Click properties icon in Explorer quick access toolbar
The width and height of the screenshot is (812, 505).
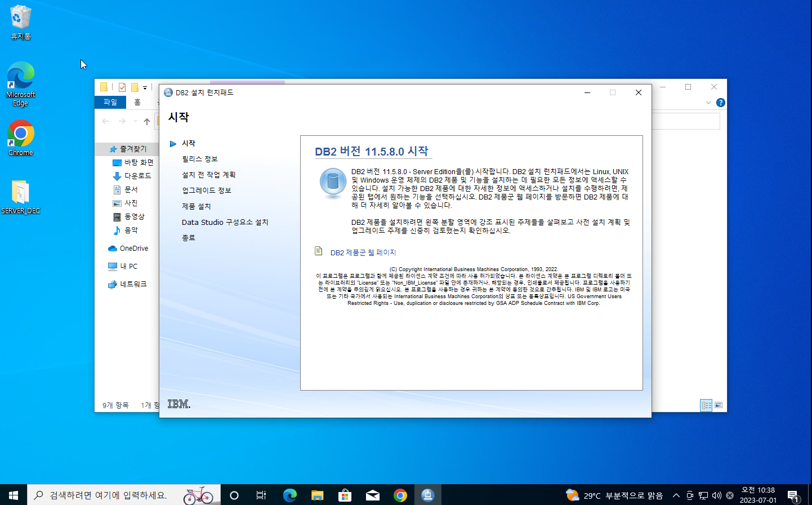pyautogui.click(x=122, y=87)
